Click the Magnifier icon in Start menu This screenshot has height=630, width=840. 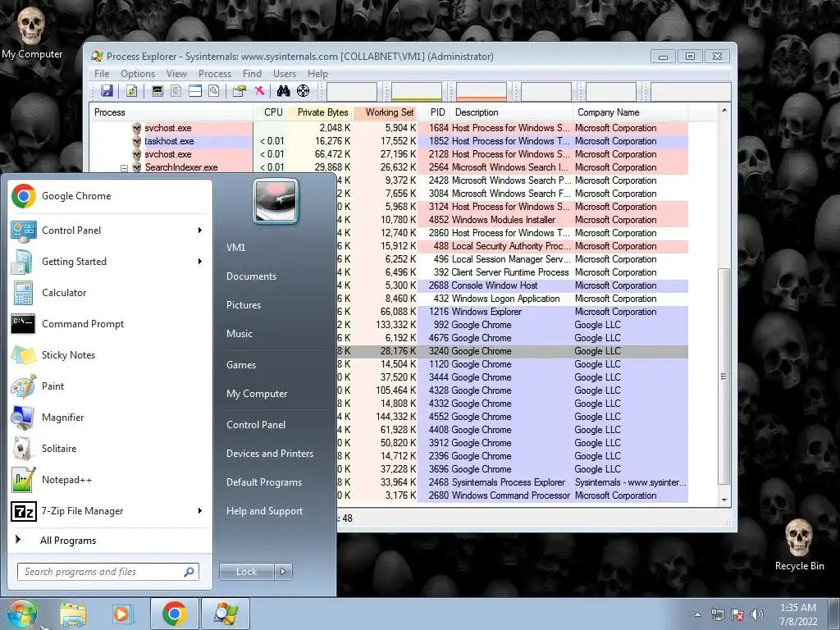coord(24,418)
